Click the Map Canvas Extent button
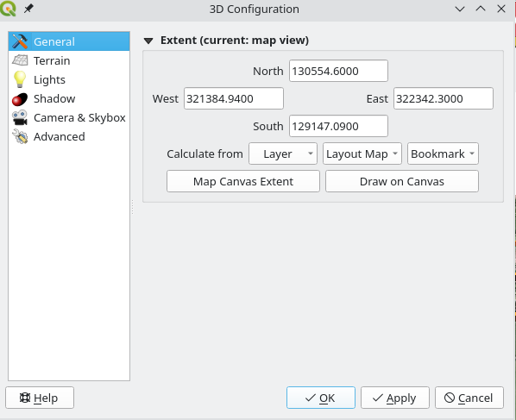This screenshot has height=420, width=516. 243,181
